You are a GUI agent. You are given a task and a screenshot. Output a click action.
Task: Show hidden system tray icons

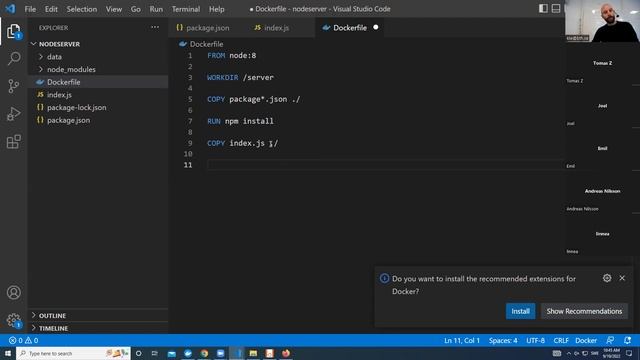[x=569, y=353]
